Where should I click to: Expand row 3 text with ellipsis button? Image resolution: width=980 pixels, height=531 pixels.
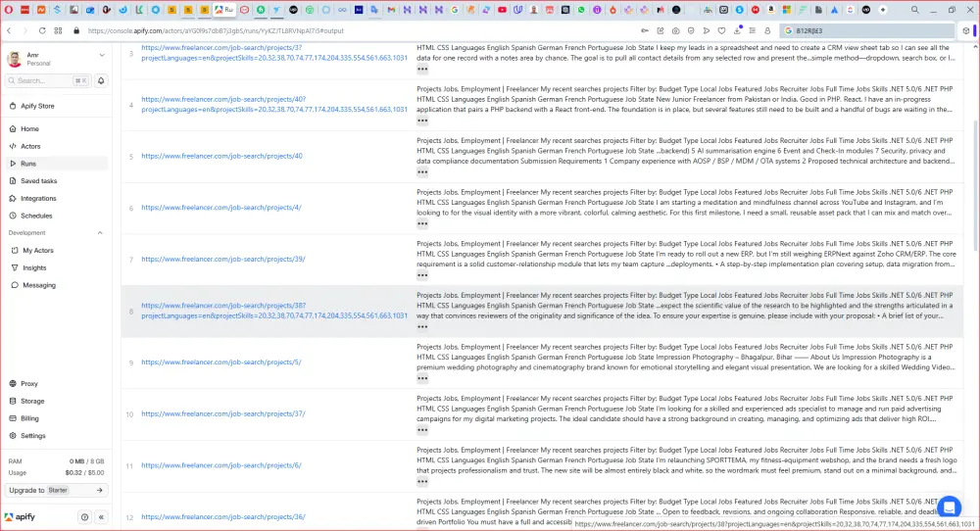click(x=422, y=70)
